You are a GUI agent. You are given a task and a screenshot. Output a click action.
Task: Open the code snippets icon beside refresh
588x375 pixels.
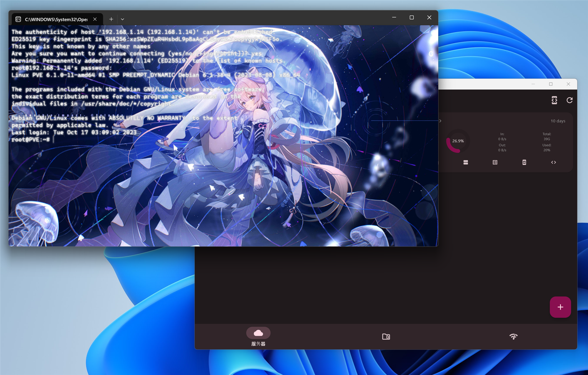point(554,100)
